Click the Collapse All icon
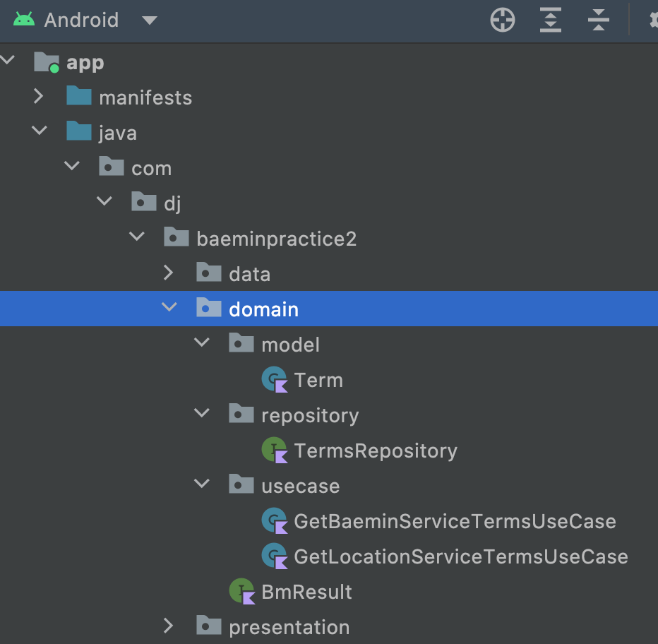The height and width of the screenshot is (644, 658). pos(599,20)
